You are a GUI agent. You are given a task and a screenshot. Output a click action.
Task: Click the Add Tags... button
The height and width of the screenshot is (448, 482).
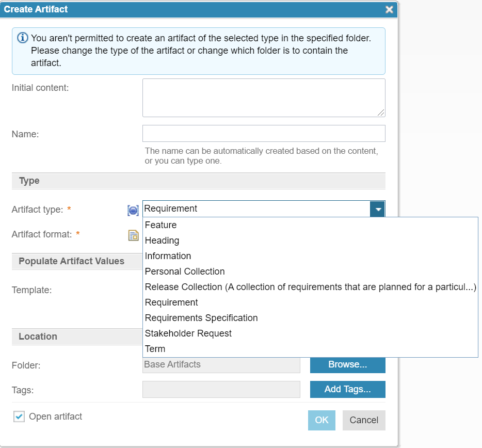pyautogui.click(x=347, y=389)
